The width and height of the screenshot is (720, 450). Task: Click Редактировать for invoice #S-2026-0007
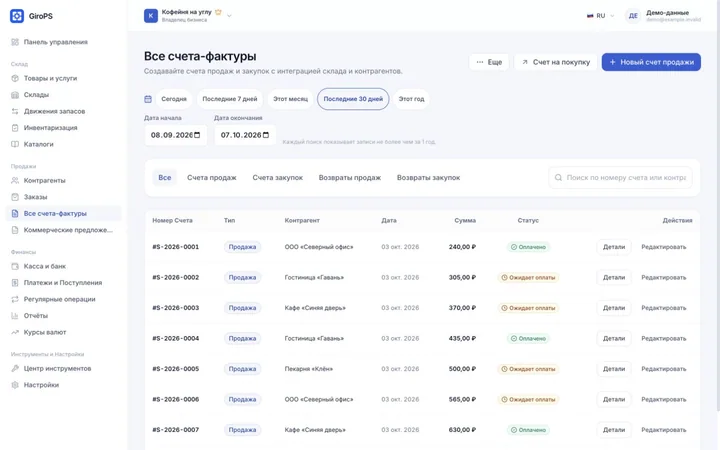pos(664,430)
